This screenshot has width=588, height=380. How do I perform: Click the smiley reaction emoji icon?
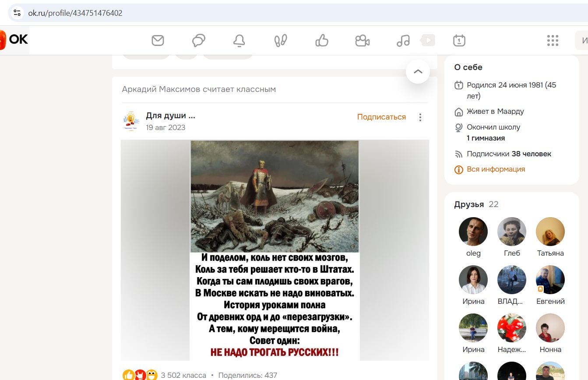click(151, 375)
